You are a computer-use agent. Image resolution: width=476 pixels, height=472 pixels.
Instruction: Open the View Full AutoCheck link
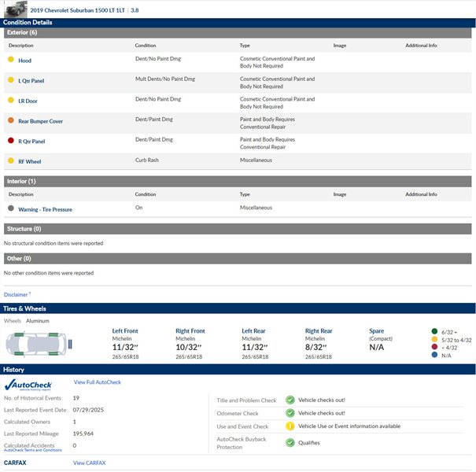(97, 382)
